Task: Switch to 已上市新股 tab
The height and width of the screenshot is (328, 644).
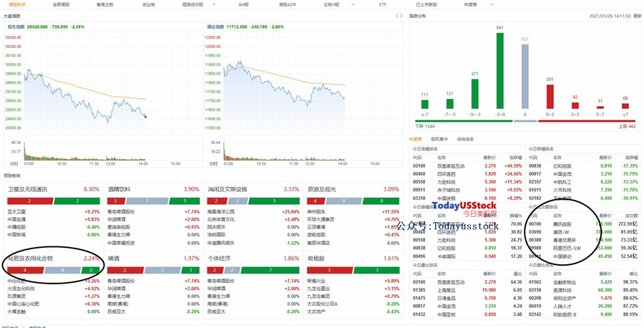Action: pyautogui.click(x=426, y=4)
